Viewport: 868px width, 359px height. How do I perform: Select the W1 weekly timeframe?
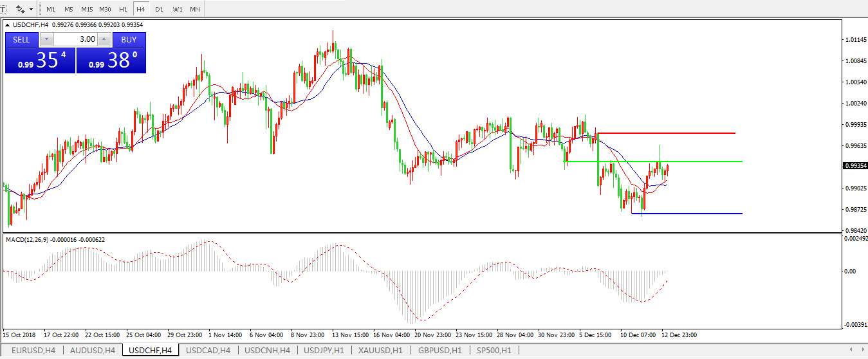pos(177,10)
